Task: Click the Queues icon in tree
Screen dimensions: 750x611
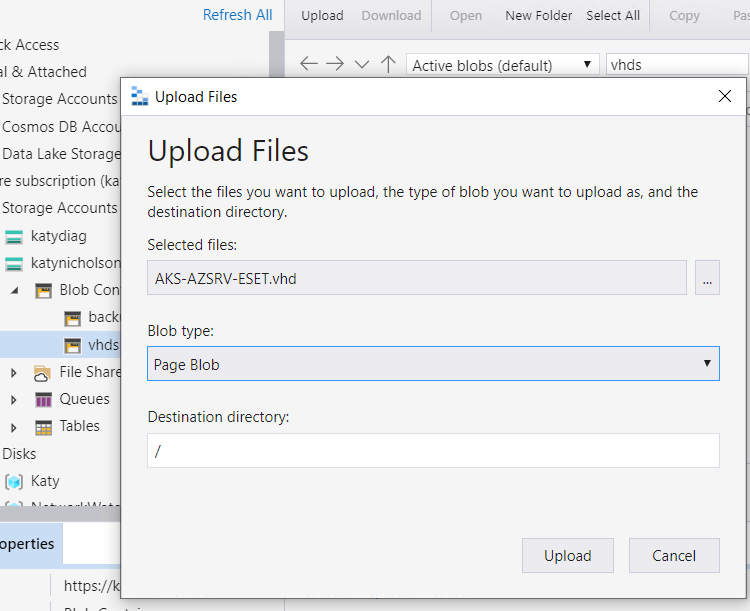Action: (43, 399)
